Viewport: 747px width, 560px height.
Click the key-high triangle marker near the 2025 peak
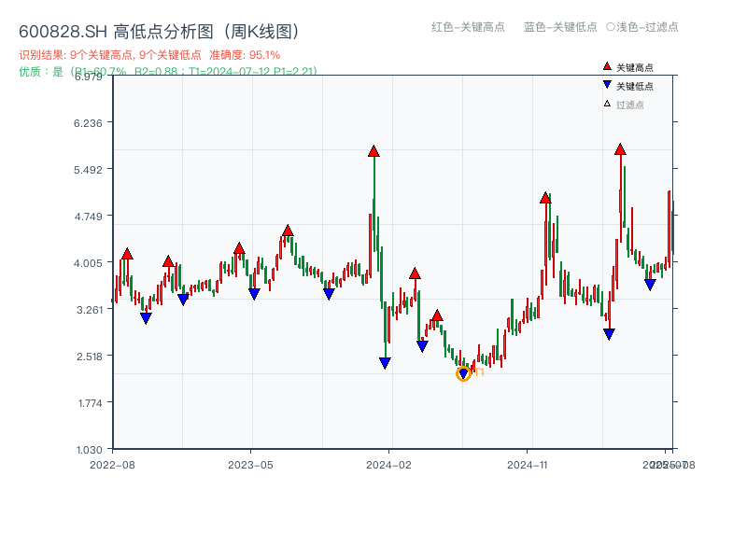[x=619, y=147]
